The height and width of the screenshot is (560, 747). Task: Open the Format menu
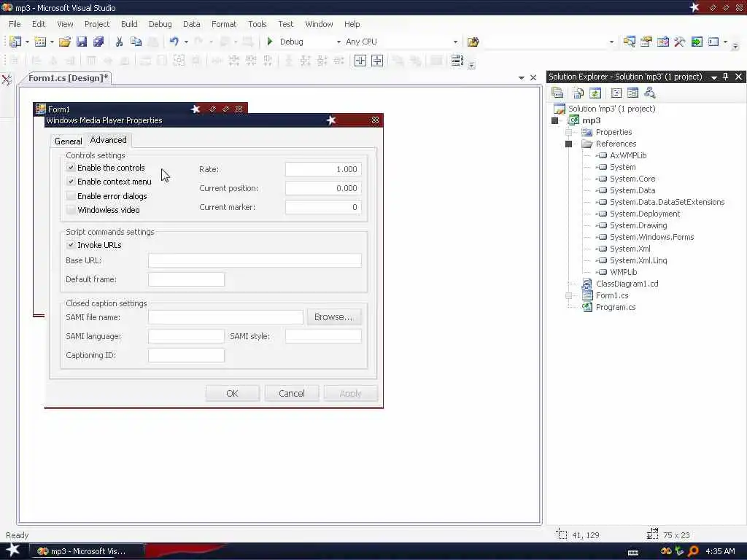pyautogui.click(x=224, y=24)
